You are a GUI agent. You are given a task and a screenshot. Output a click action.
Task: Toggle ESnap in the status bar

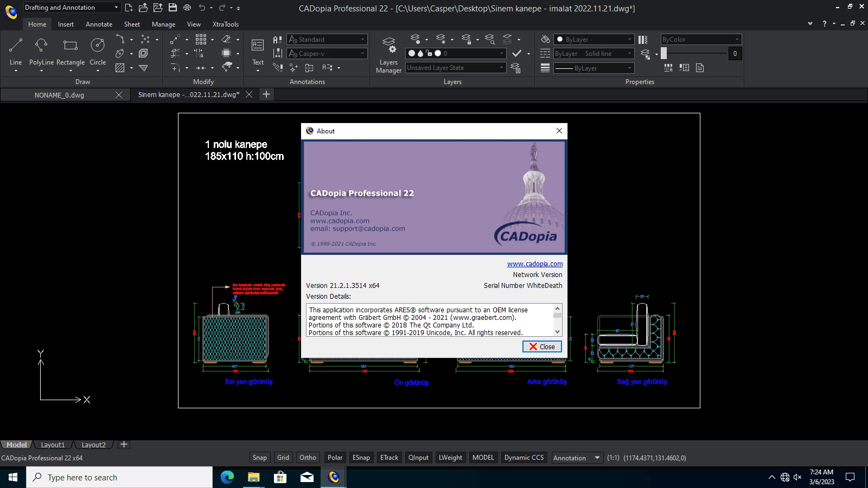coord(361,458)
